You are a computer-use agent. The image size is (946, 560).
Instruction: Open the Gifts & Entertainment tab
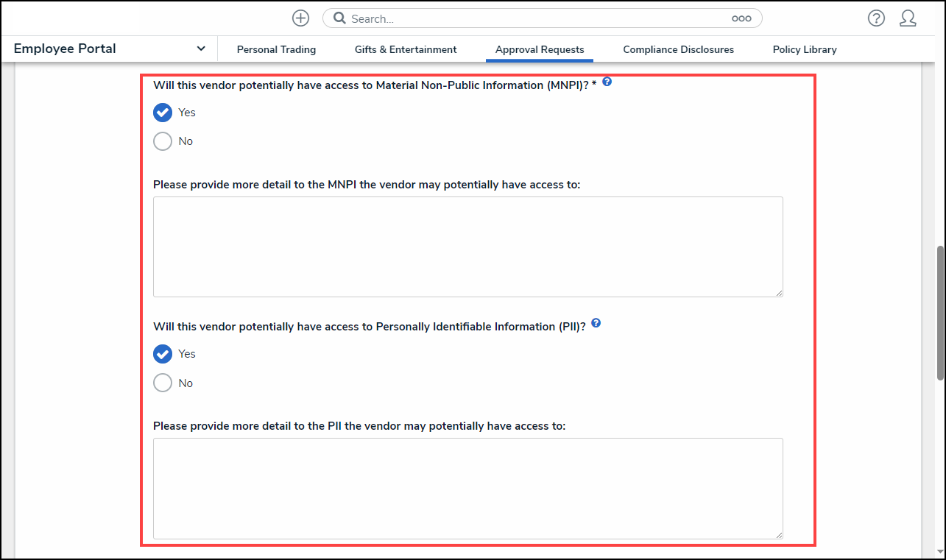[x=406, y=49]
